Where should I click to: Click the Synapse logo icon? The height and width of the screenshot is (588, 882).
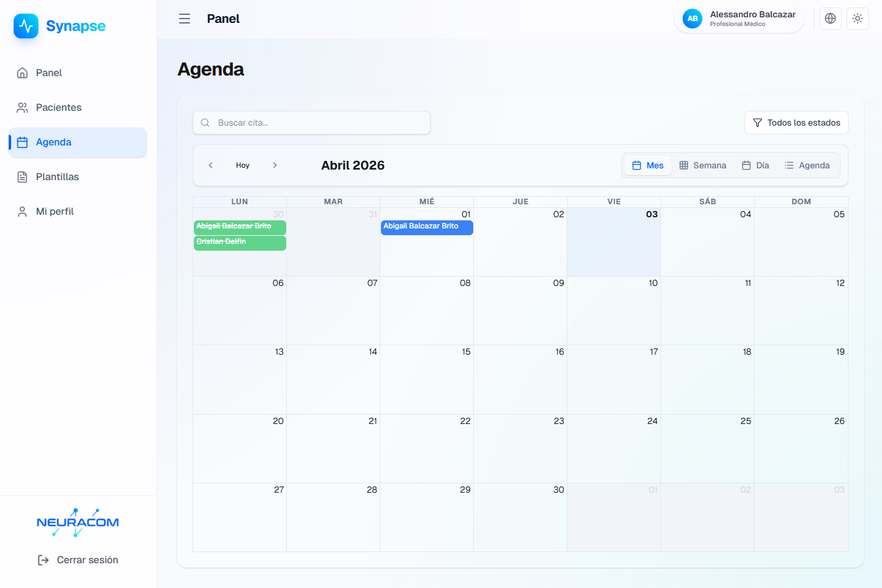26,26
